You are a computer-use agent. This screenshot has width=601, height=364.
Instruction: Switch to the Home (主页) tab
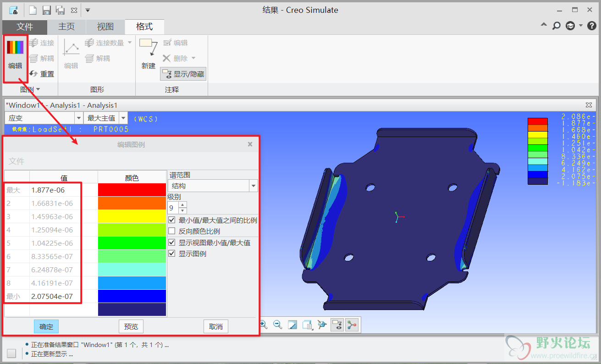pos(66,27)
